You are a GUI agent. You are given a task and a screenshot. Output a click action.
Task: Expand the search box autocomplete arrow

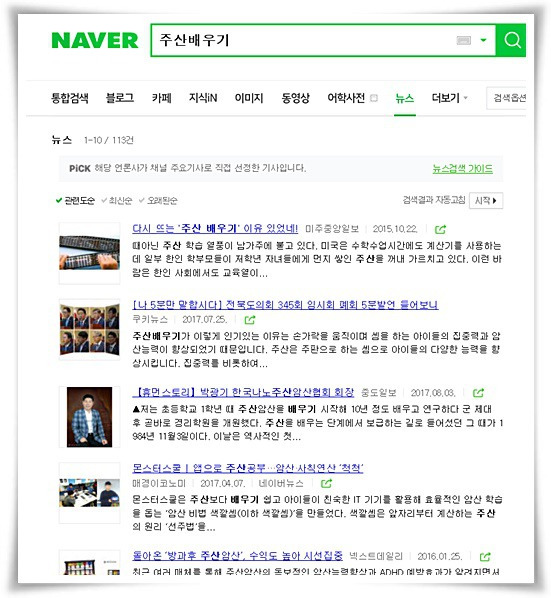484,40
